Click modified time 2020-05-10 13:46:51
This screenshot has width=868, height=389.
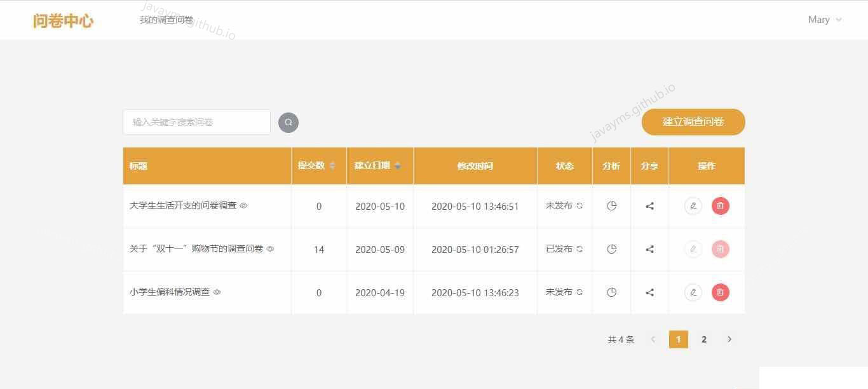[475, 207]
